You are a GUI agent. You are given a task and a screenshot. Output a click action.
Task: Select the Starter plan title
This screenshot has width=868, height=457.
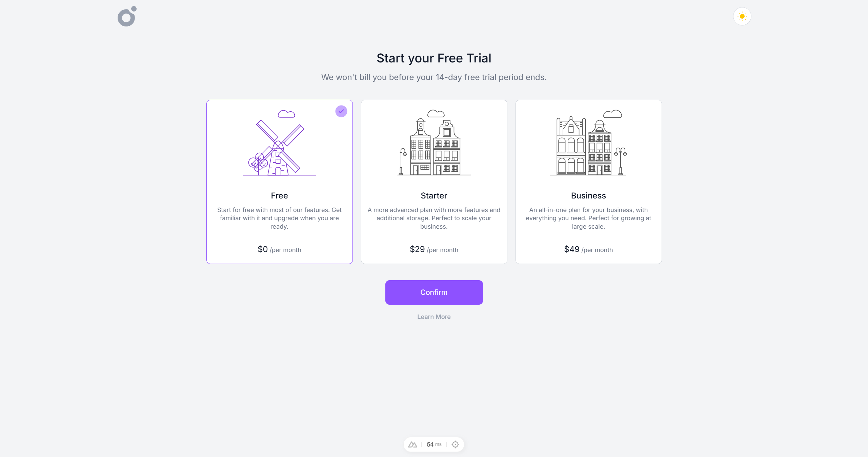coord(434,196)
